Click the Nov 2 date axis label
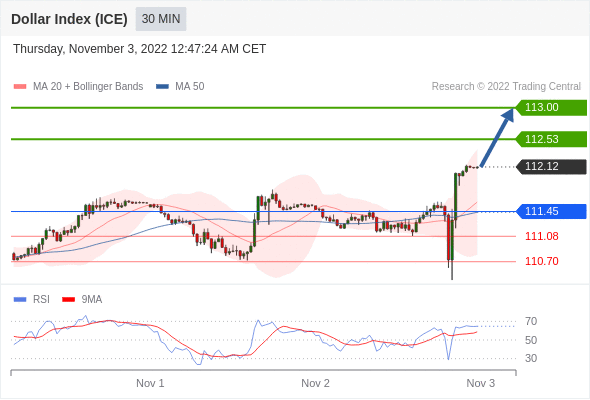 (x=315, y=383)
